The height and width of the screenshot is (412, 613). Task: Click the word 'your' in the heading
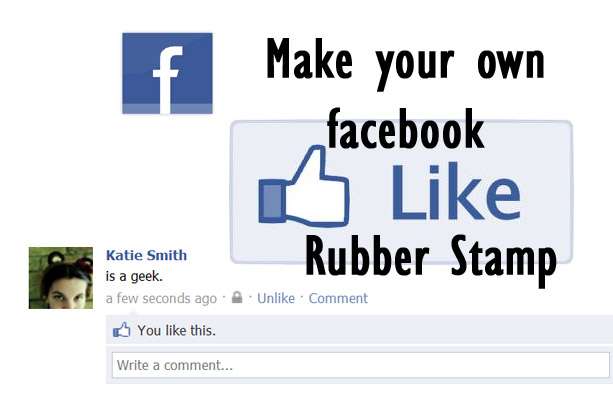pyautogui.click(x=414, y=70)
